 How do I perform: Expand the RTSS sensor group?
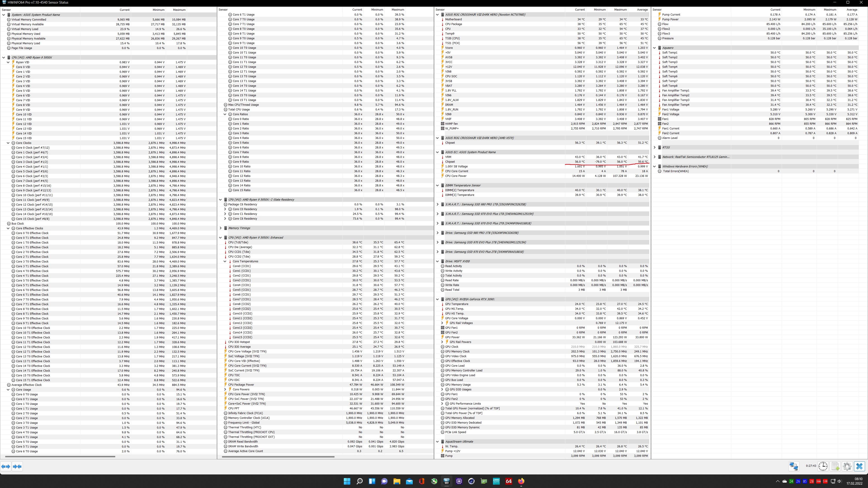click(x=654, y=148)
